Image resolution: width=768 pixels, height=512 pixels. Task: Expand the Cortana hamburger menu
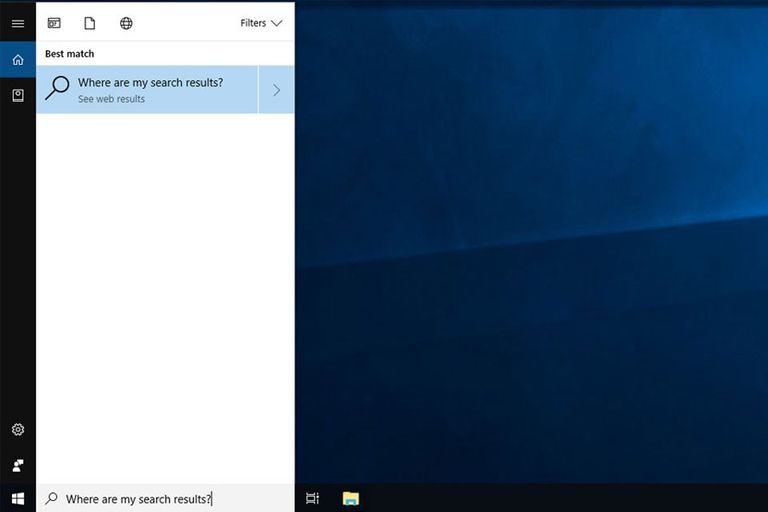tap(18, 24)
